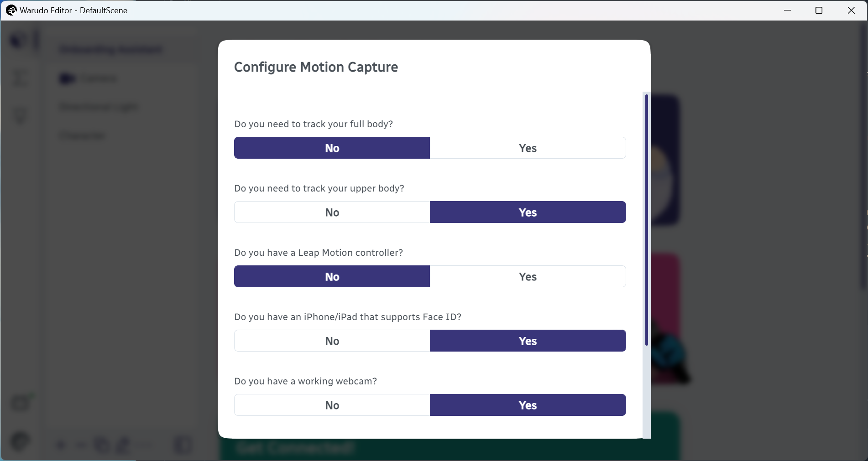The image size is (868, 461).
Task: Click the blurred duplicate icon in bottom toolbar
Action: [101, 445]
